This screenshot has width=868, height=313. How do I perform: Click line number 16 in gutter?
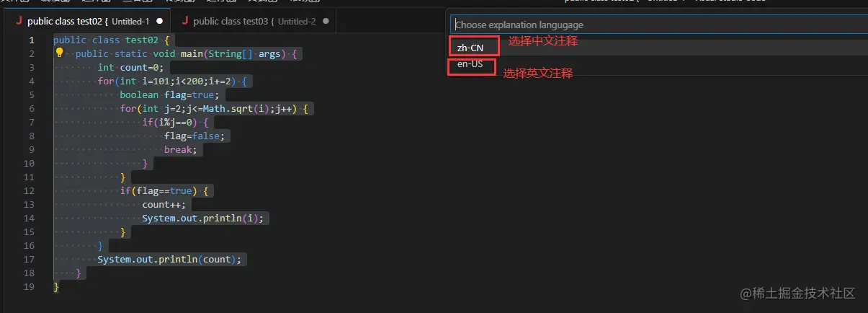tap(29, 245)
